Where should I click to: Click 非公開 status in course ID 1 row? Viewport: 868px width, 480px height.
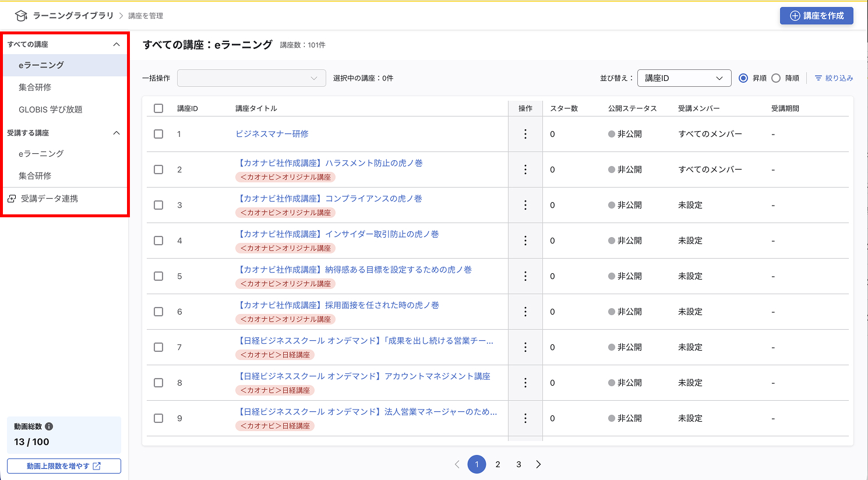coord(625,134)
